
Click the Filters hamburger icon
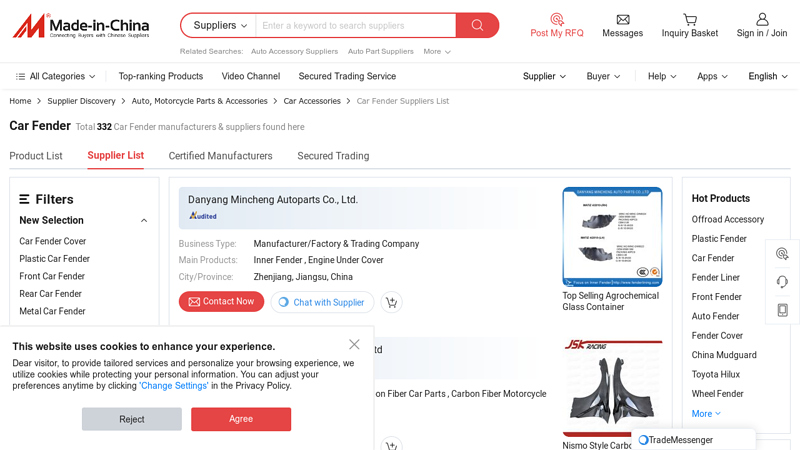click(24, 199)
